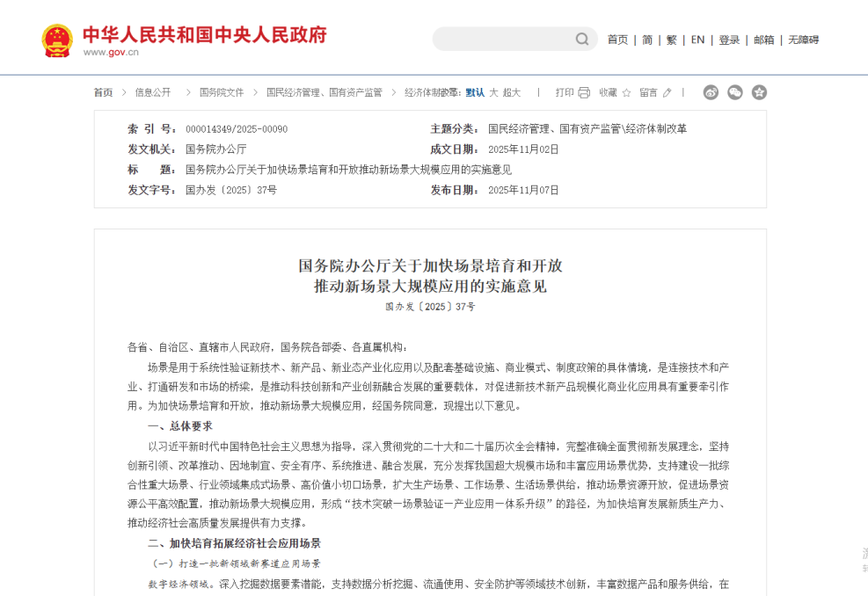
Task: Click into the site search box
Action: pyautogui.click(x=503, y=40)
